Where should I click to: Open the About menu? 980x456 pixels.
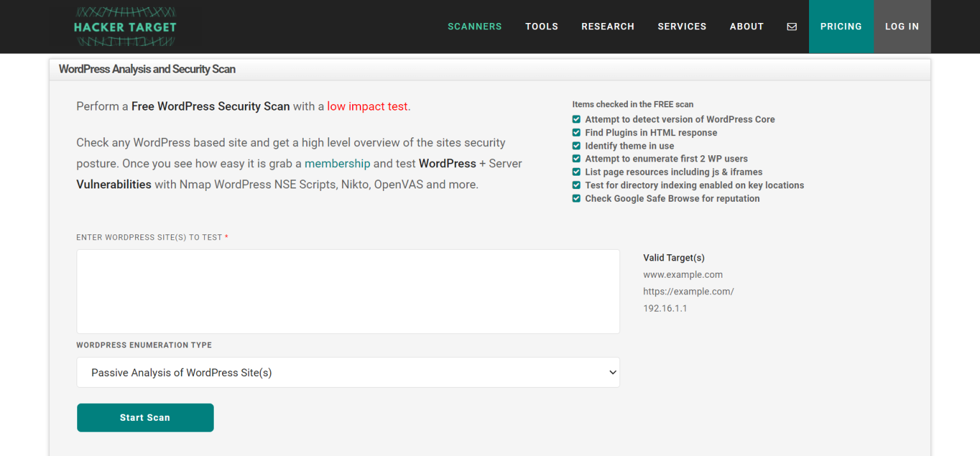747,27
